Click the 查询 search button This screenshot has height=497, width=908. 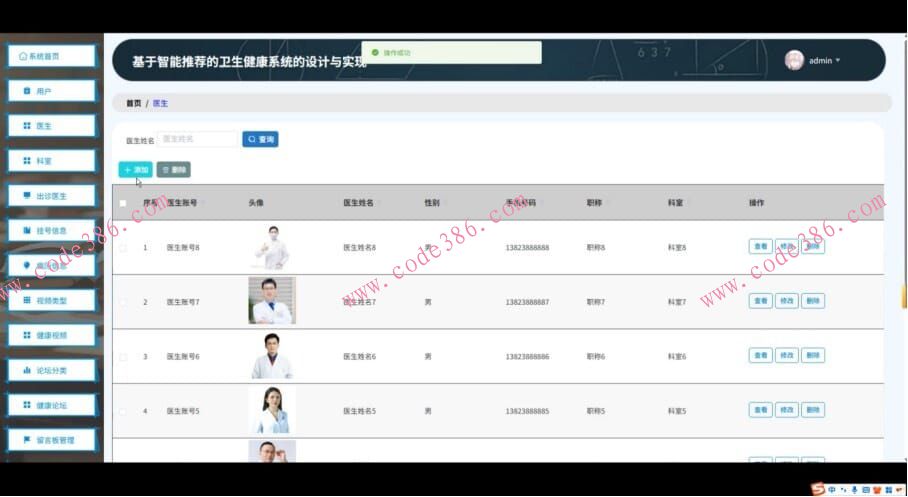pyautogui.click(x=260, y=139)
